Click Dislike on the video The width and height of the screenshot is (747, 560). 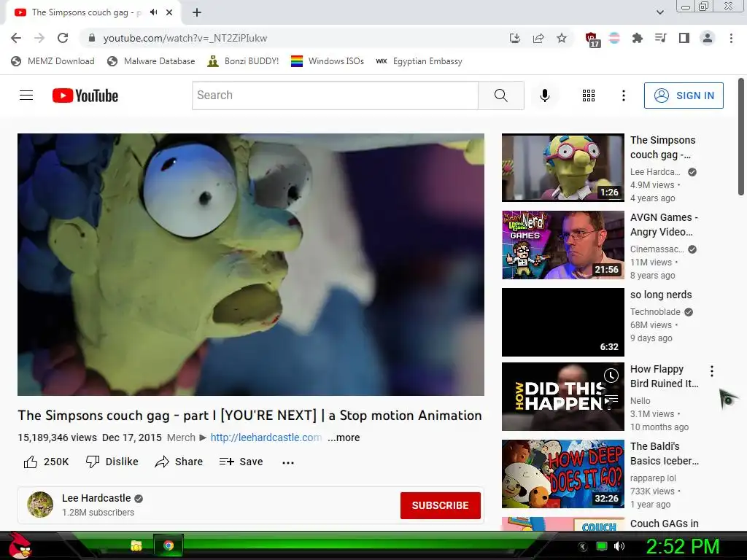tap(112, 462)
